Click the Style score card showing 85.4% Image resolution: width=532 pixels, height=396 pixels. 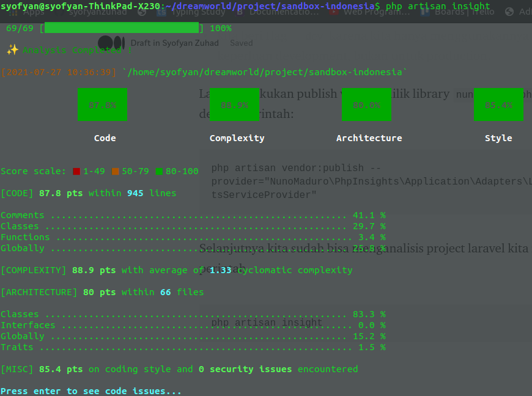(x=498, y=105)
